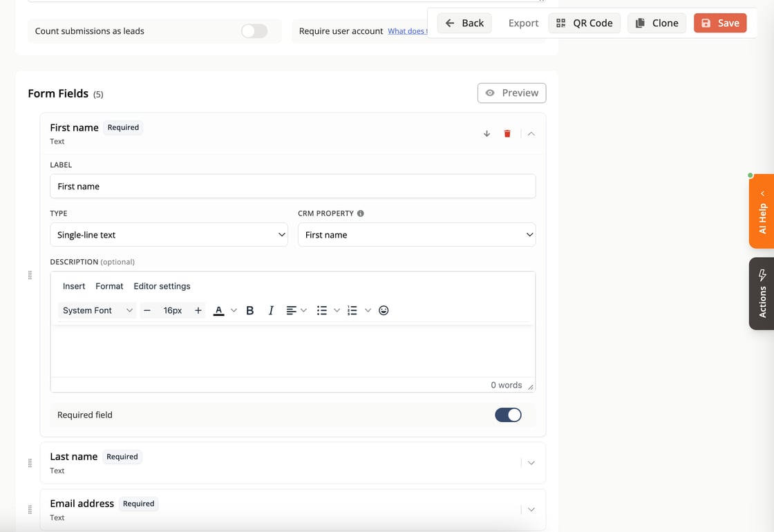Open the AI Help side tab

762,211
